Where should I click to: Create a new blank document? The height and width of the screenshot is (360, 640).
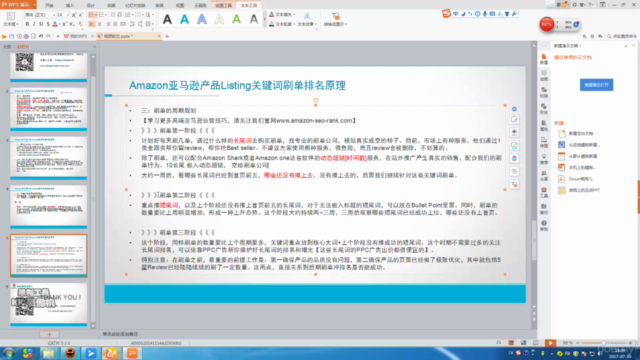(x=576, y=133)
